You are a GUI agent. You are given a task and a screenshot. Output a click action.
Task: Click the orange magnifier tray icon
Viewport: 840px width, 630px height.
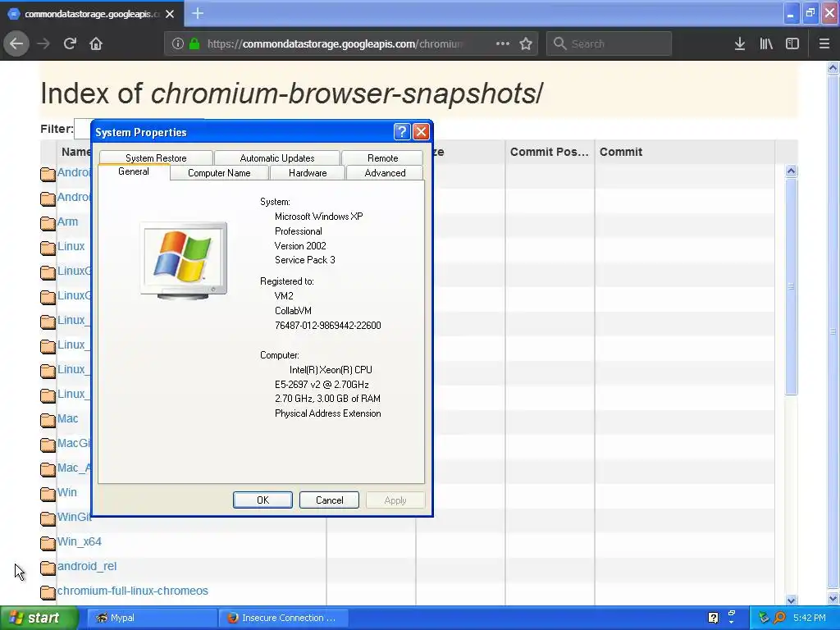click(x=780, y=618)
